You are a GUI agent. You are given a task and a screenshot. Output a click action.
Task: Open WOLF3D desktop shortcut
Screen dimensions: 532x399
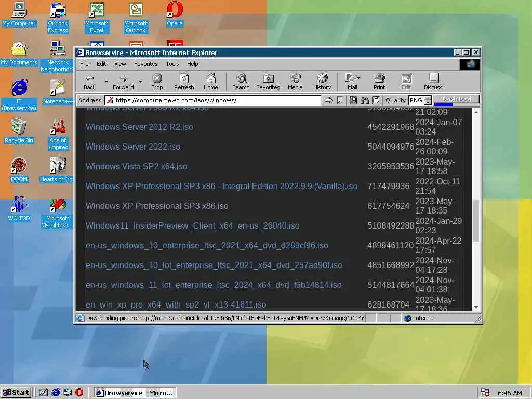click(x=19, y=209)
